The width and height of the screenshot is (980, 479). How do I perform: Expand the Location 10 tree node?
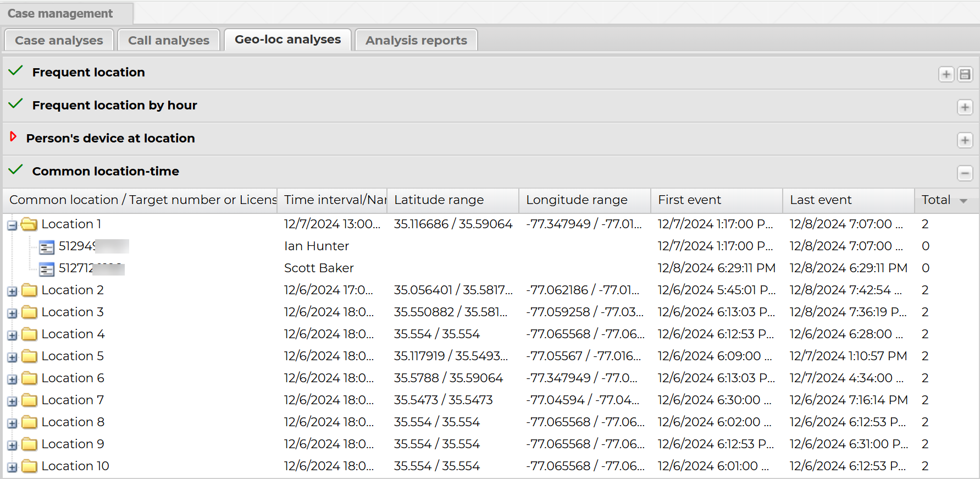(12, 467)
